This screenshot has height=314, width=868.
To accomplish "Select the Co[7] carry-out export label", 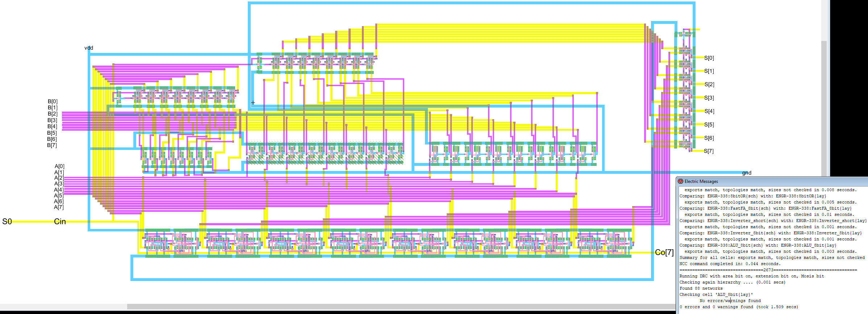I will pos(664,252).
